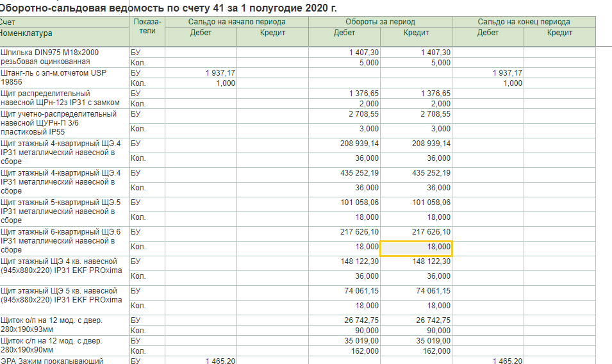Select opening debit balance 1 937,17

point(220,73)
